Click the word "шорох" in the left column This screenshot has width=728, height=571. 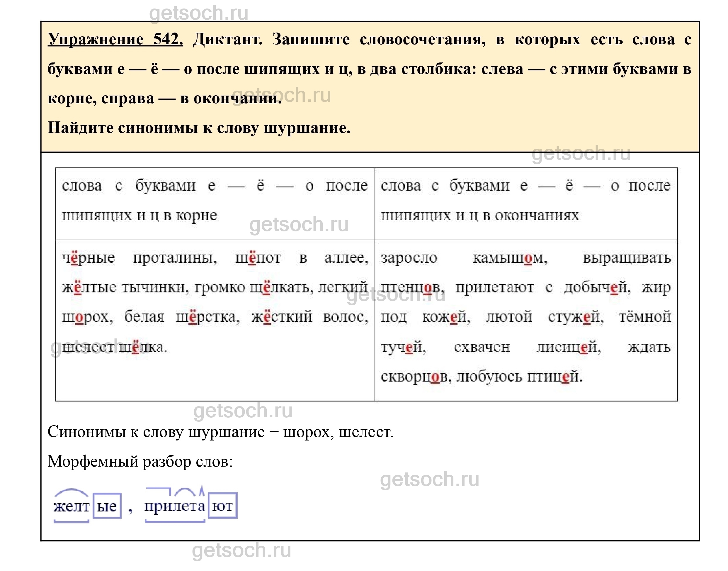click(87, 317)
